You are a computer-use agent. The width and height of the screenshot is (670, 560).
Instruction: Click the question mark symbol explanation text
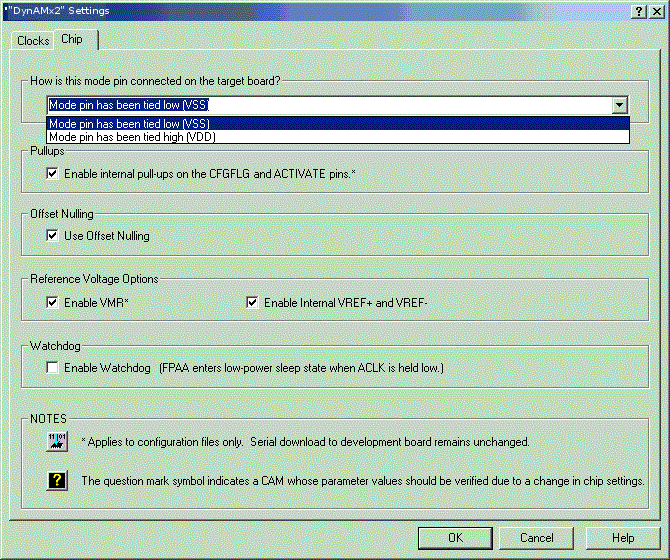pos(363,481)
